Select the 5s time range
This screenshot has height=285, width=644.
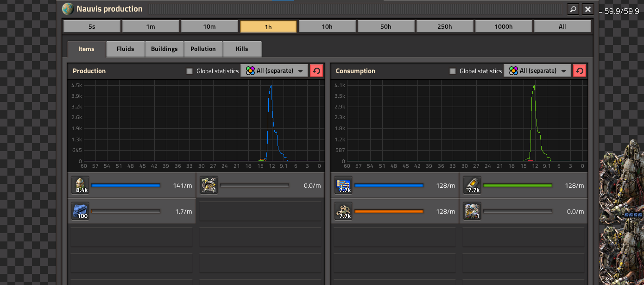(92, 26)
